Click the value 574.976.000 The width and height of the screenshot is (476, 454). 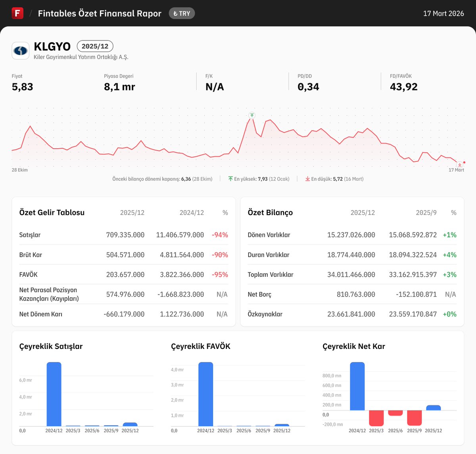coord(125,294)
